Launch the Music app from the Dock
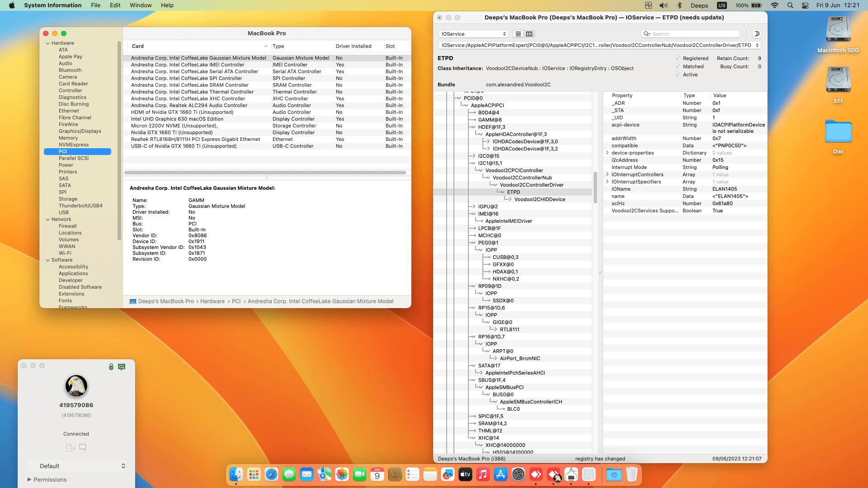868x488 pixels. [483, 475]
